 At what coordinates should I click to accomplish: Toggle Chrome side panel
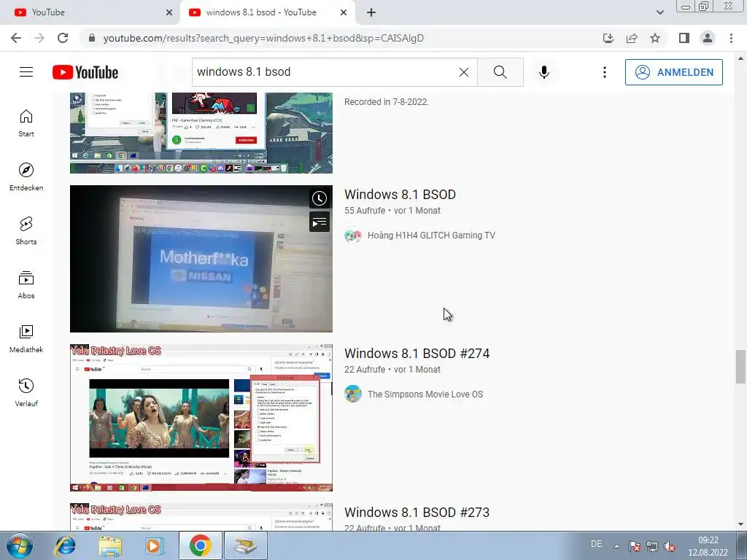pos(684,38)
